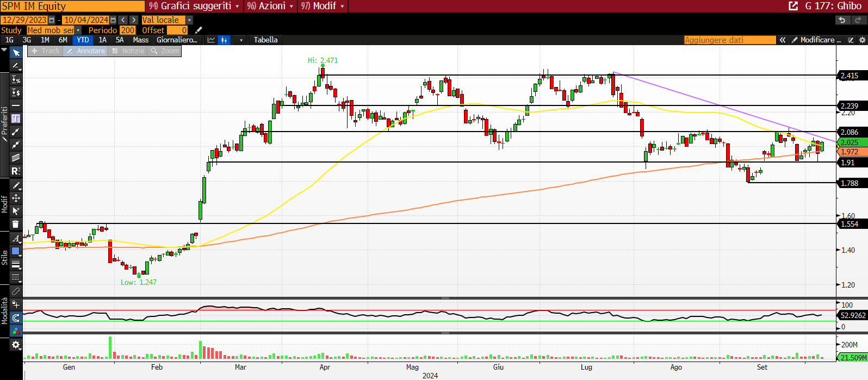Toggle the Track crosshair mode
The width and height of the screenshot is (868, 380).
click(45, 51)
